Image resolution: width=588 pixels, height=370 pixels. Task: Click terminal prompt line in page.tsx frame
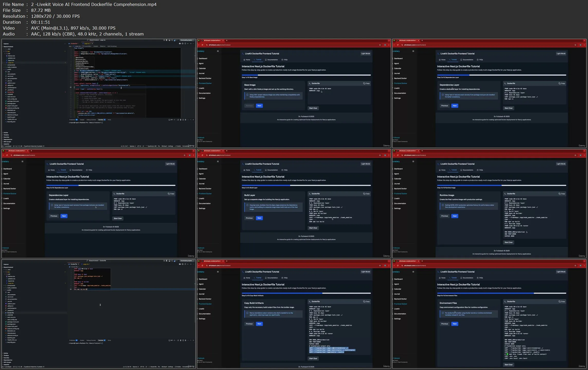86,123
